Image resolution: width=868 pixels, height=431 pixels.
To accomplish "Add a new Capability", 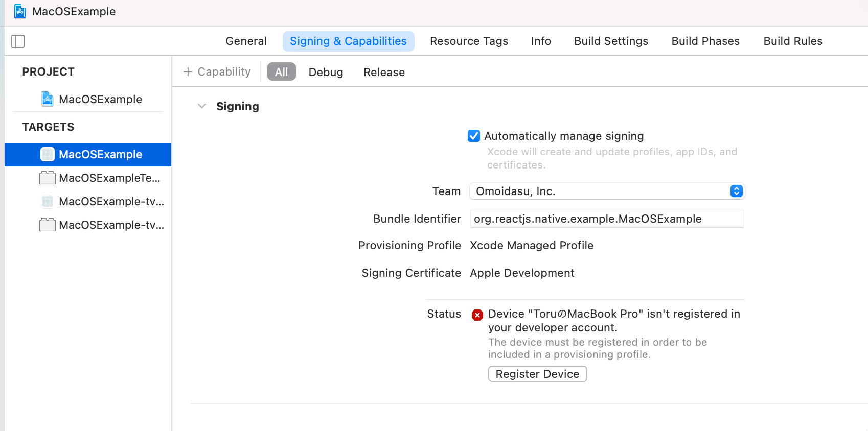I will tap(217, 72).
